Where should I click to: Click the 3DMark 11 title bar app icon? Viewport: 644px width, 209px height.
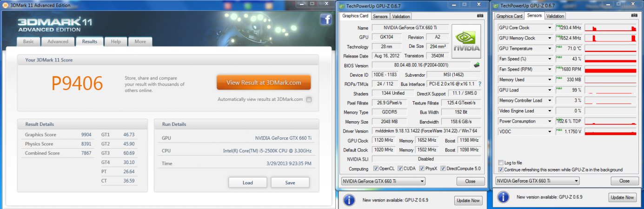click(4, 5)
